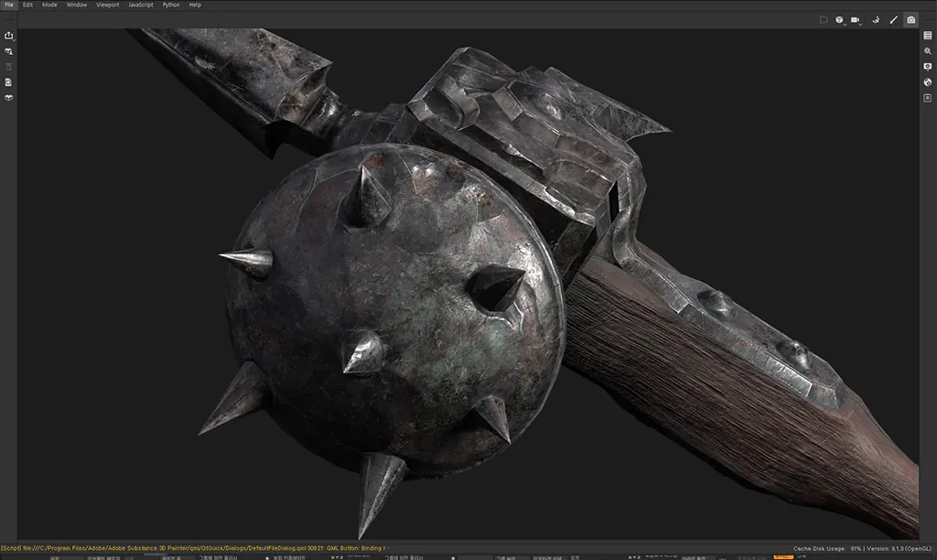Image resolution: width=937 pixels, height=560 pixels.
Task: Click the rotate environment icon in top toolbar
Action: click(876, 20)
